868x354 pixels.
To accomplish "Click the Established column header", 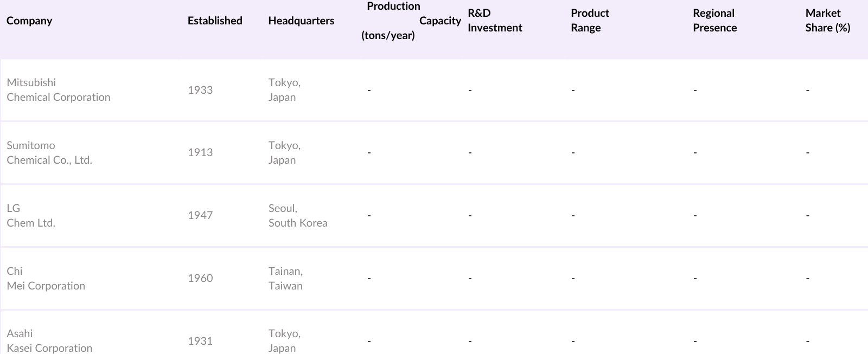I will coord(215,21).
